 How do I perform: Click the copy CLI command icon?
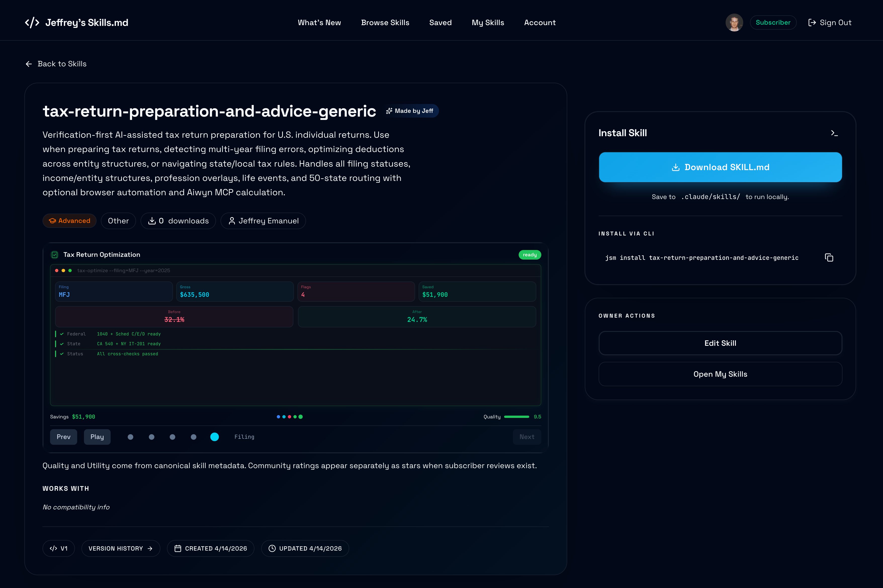(x=829, y=258)
